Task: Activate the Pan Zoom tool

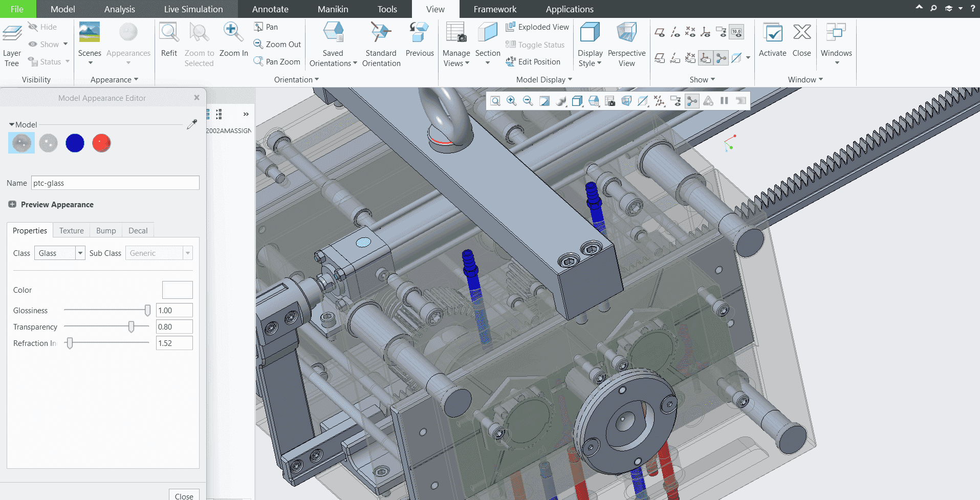Action: point(277,62)
